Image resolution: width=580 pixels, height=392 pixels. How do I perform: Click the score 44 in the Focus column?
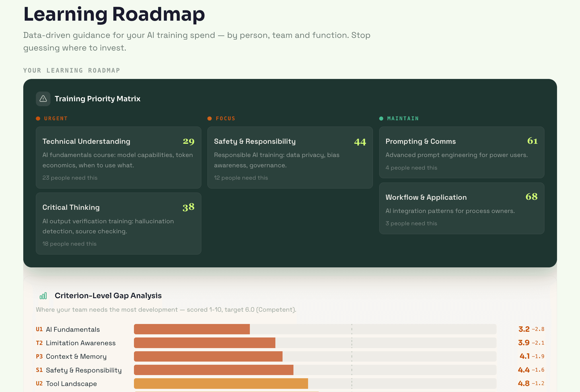[x=360, y=142]
